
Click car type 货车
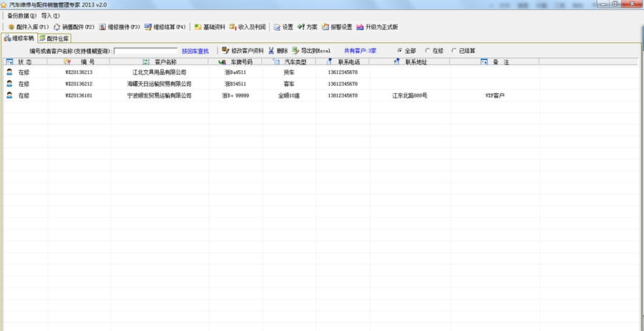coord(289,72)
